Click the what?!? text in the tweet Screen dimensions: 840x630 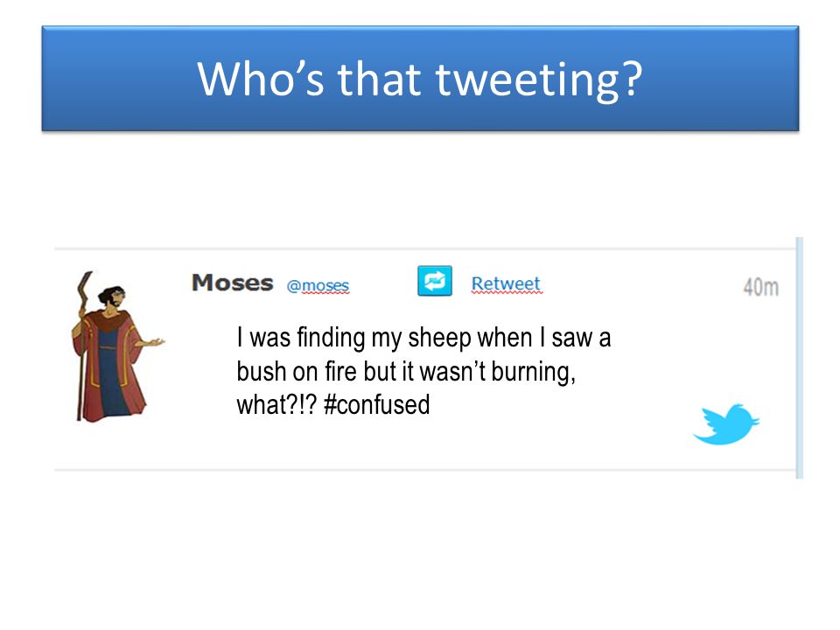[277, 404]
